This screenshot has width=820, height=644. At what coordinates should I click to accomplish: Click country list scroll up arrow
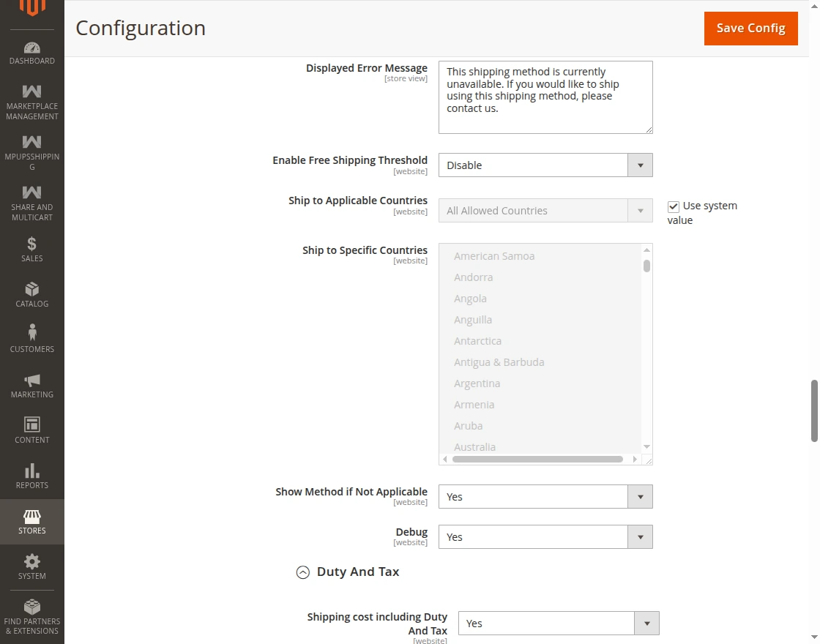647,250
